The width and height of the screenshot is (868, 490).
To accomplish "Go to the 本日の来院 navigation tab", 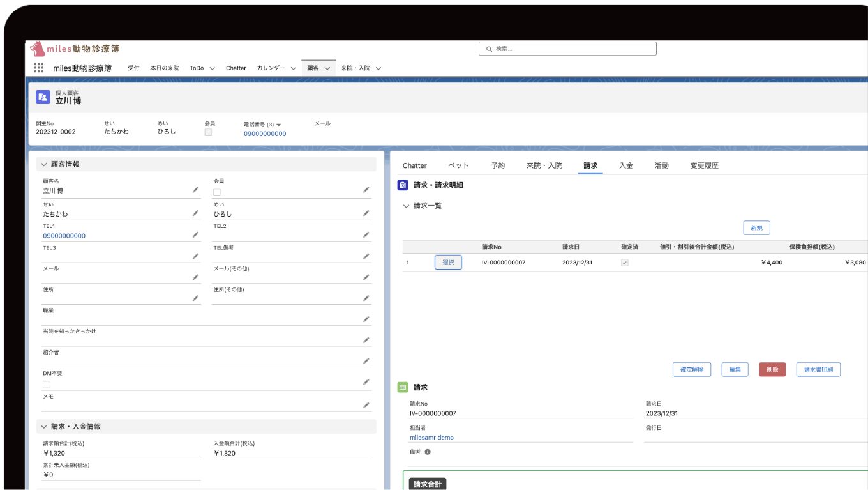I will (x=165, y=68).
